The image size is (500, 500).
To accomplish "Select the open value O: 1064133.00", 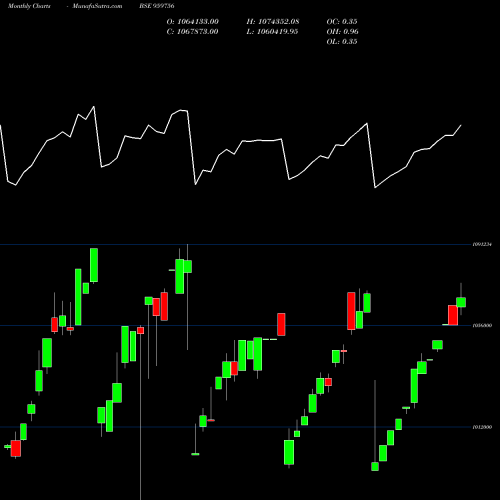I will pyautogui.click(x=192, y=22).
